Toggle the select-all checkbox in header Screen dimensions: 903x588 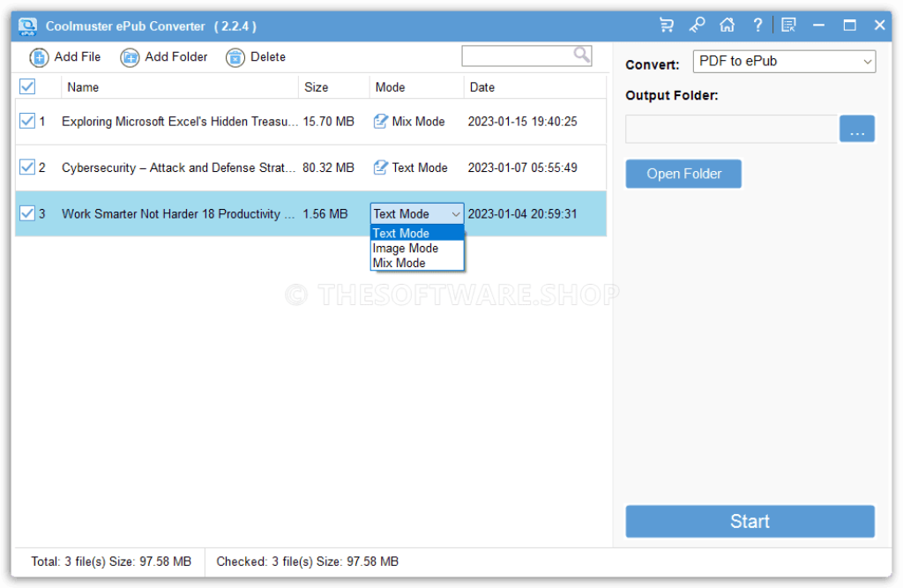point(27,86)
